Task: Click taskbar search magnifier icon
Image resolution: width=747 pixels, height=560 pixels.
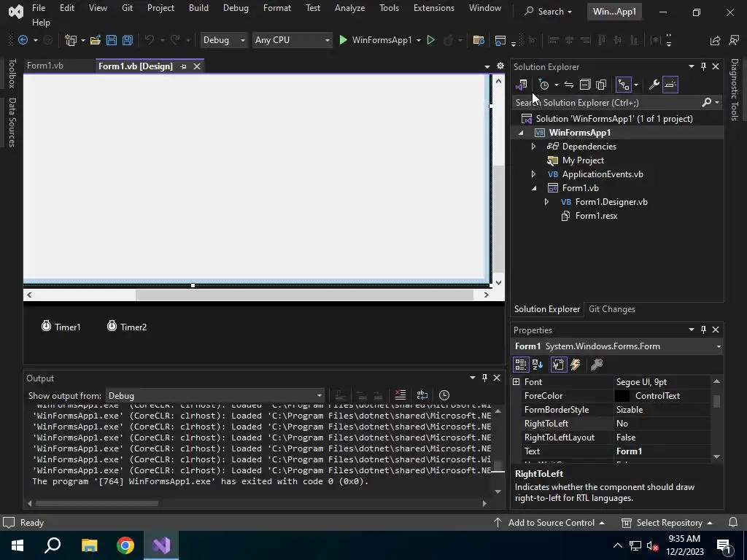Action: pyautogui.click(x=53, y=545)
